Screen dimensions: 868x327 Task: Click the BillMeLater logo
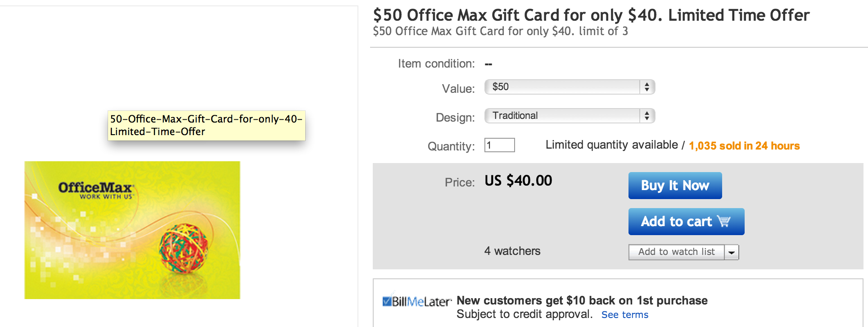pyautogui.click(x=421, y=301)
